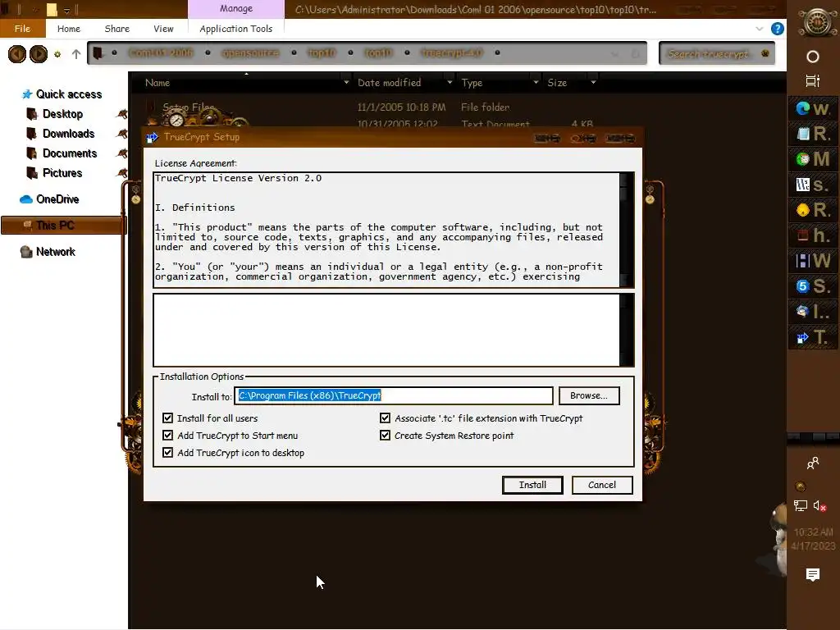Click the 'Install to' path field
Image resolution: width=840 pixels, height=630 pixels.
(394, 395)
